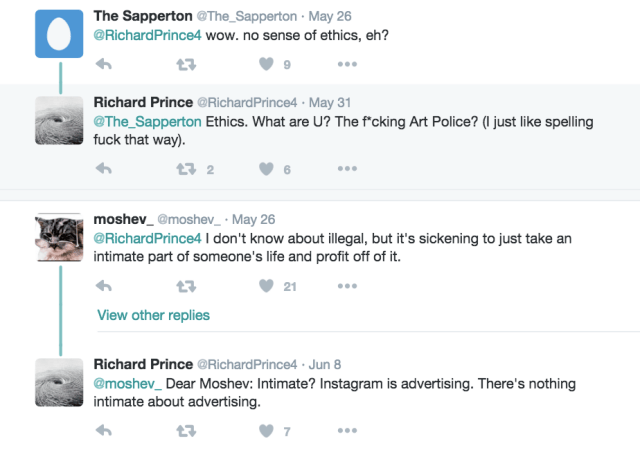This screenshot has width=640, height=450.
Task: Retweet Richard Prince's Art Police tweet
Action: [x=185, y=169]
